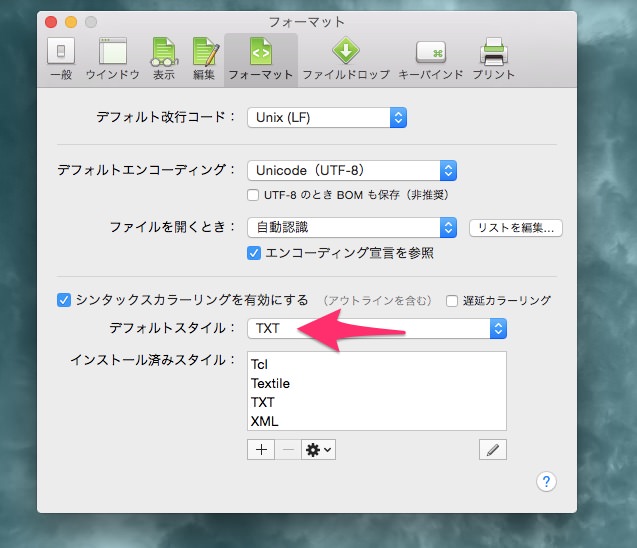The height and width of the screenshot is (548, 637).
Task: Toggle シンタックスカラーリングを有効にする checkbox
Action: coord(64,300)
